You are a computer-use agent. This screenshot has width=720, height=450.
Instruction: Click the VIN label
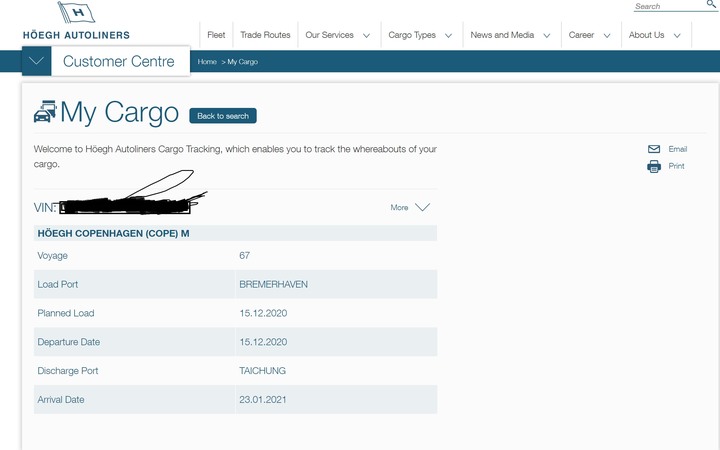tap(45, 208)
